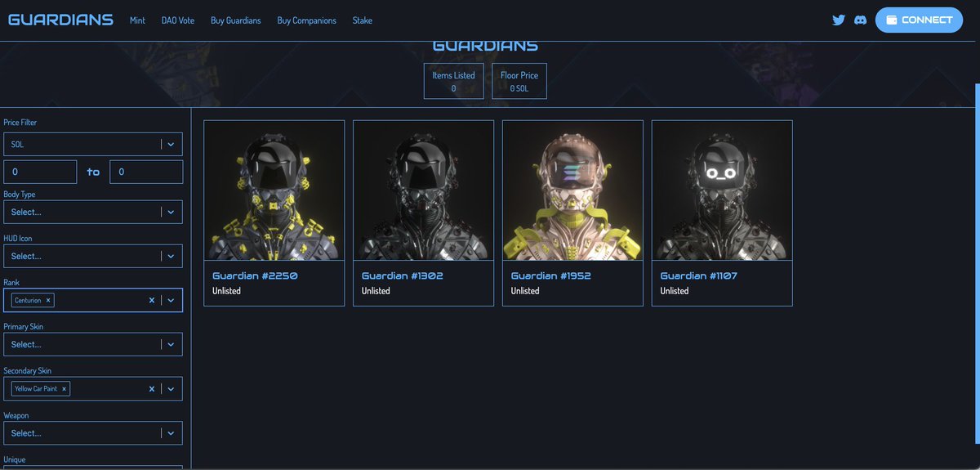
Task: Remove the Centurion rank tag
Action: (x=48, y=300)
